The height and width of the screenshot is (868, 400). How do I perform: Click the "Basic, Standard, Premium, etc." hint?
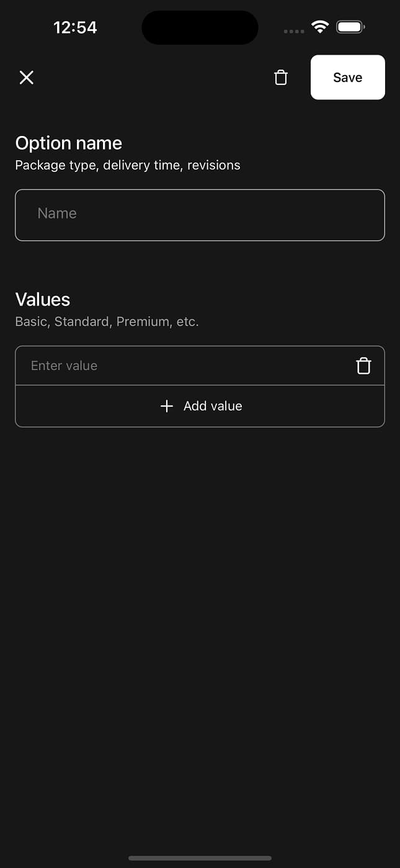click(x=107, y=322)
